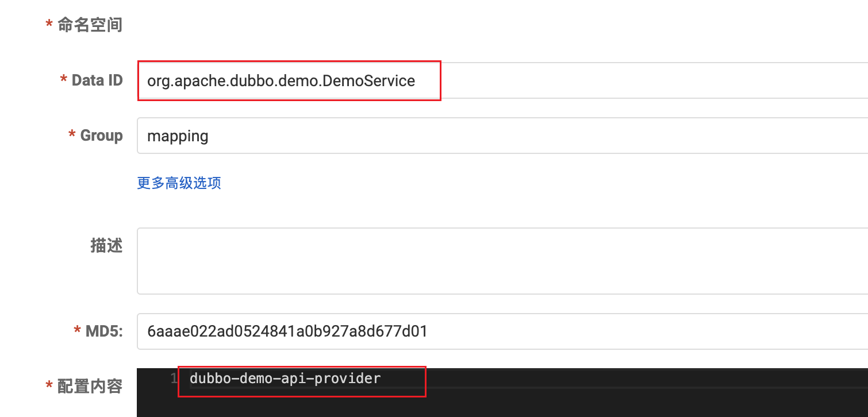
Task: Click line number 1 in editor gutter
Action: click(x=174, y=379)
